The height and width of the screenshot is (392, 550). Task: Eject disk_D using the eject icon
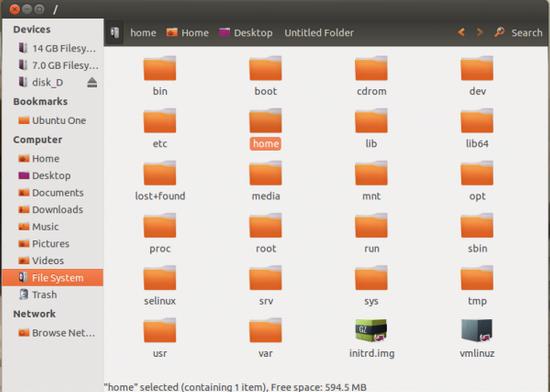[x=92, y=83]
